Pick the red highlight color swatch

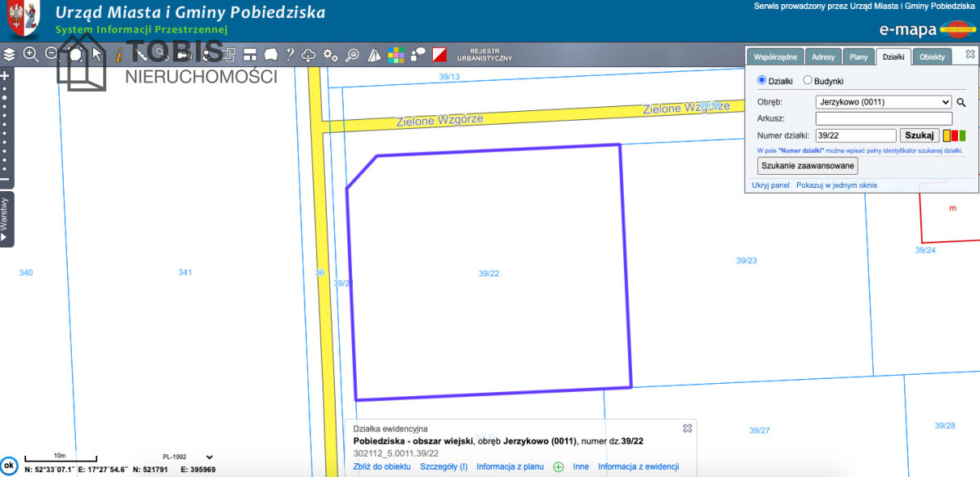click(955, 136)
